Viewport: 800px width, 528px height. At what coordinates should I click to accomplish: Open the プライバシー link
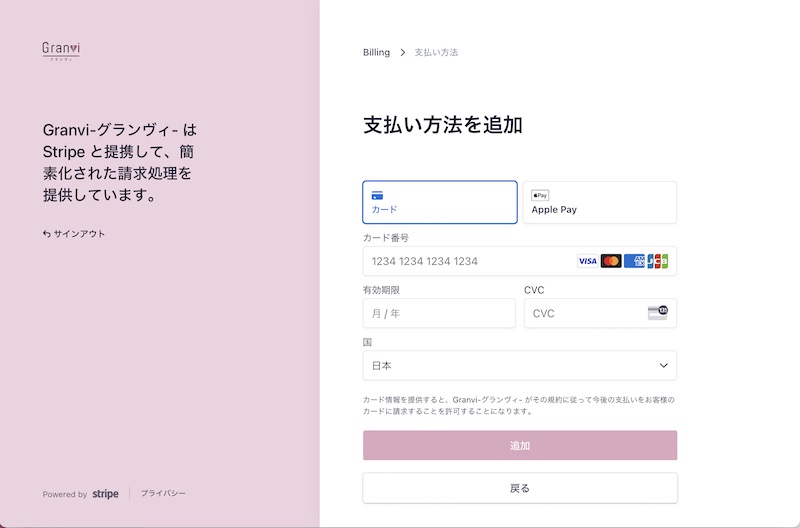163,493
